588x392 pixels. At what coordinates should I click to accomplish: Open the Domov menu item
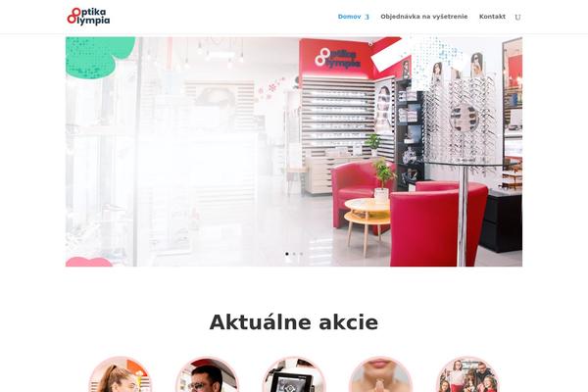[350, 17]
